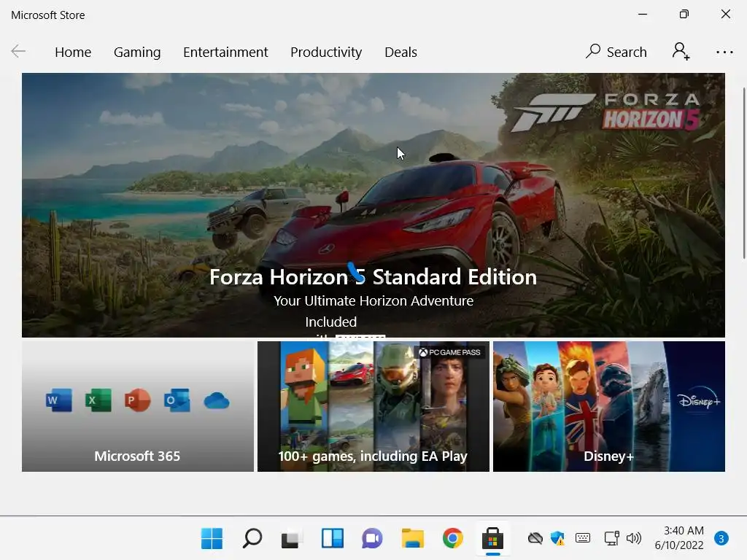
Task: Open Task View on the taskbar
Action: point(292,539)
